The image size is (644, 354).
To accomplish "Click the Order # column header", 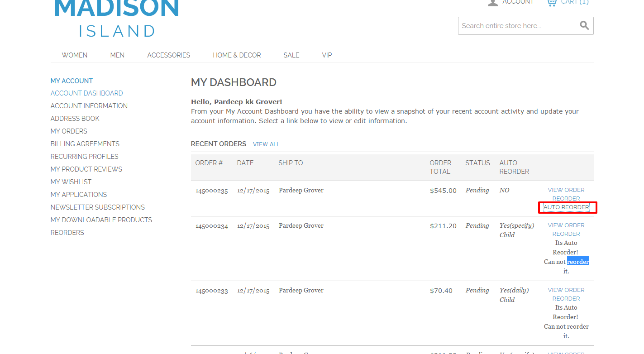I will coord(209,163).
